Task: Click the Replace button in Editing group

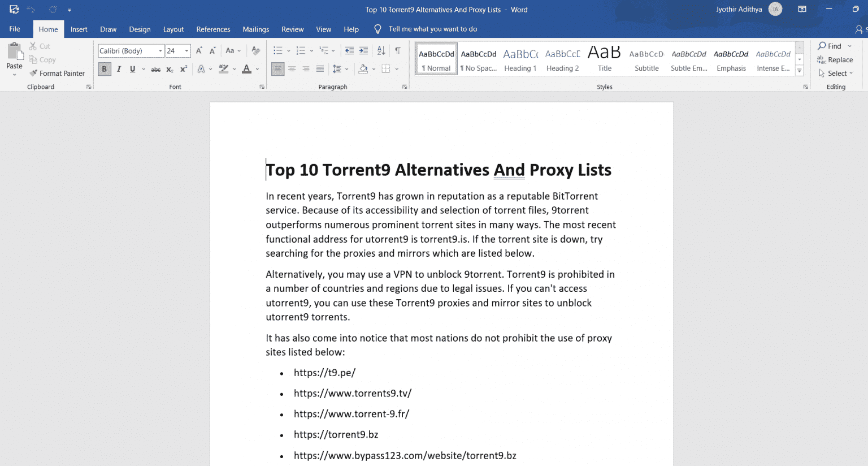Action: click(x=836, y=59)
